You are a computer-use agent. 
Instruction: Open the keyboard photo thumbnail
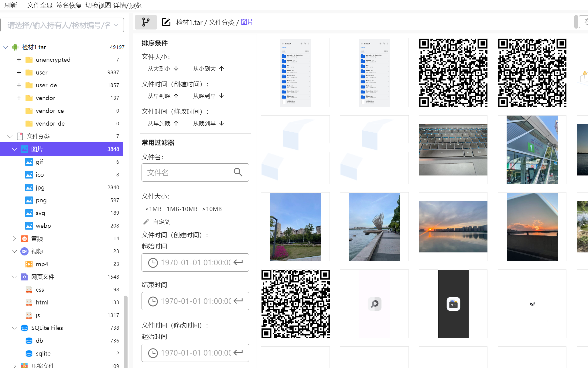453,150
